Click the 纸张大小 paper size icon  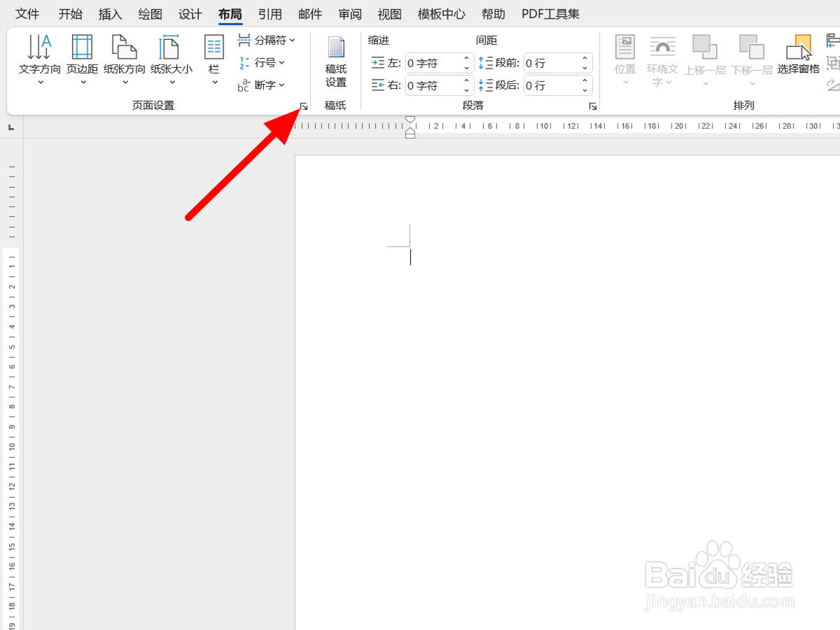(171, 47)
